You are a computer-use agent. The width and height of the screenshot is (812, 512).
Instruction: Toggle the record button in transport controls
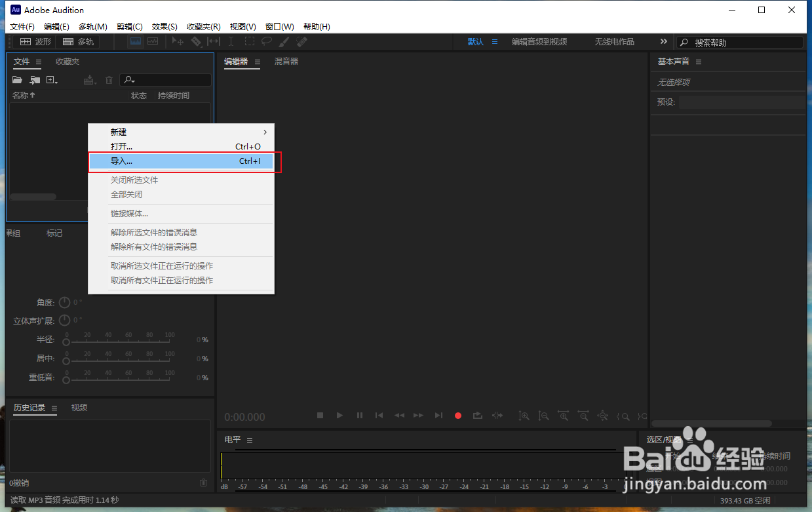tap(457, 416)
